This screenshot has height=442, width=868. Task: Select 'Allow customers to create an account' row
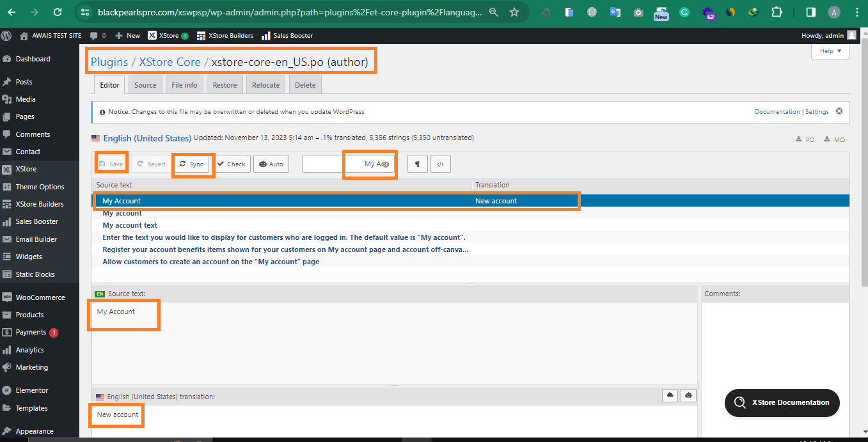pyautogui.click(x=470, y=262)
